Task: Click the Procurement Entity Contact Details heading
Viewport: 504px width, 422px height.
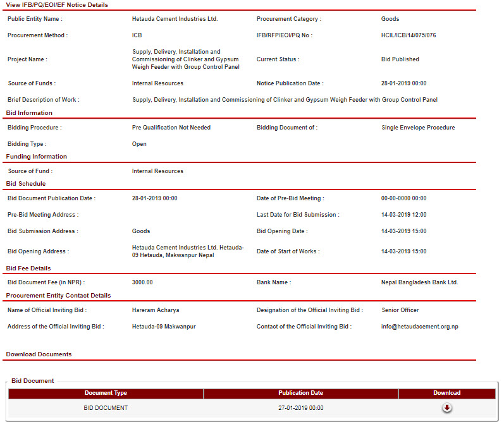Action: (58, 296)
